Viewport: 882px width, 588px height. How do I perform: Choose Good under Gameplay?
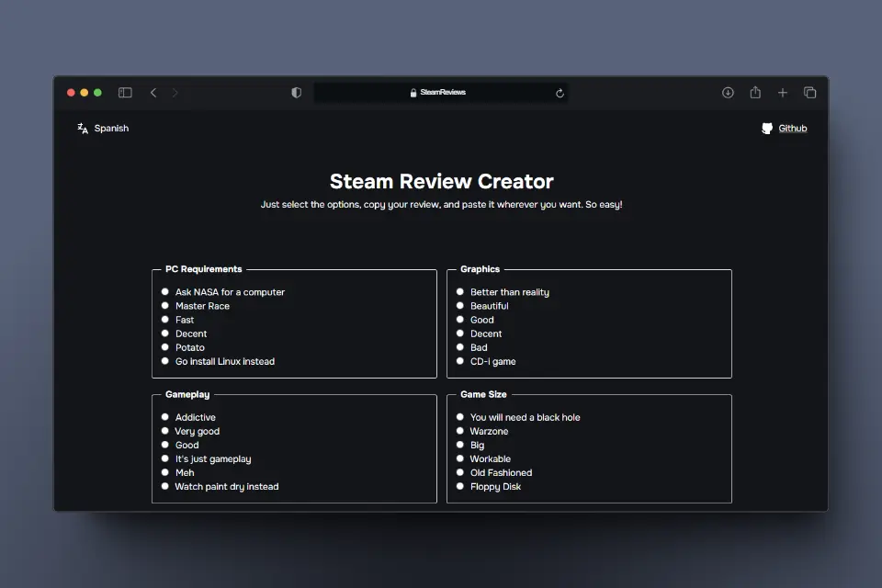164,445
